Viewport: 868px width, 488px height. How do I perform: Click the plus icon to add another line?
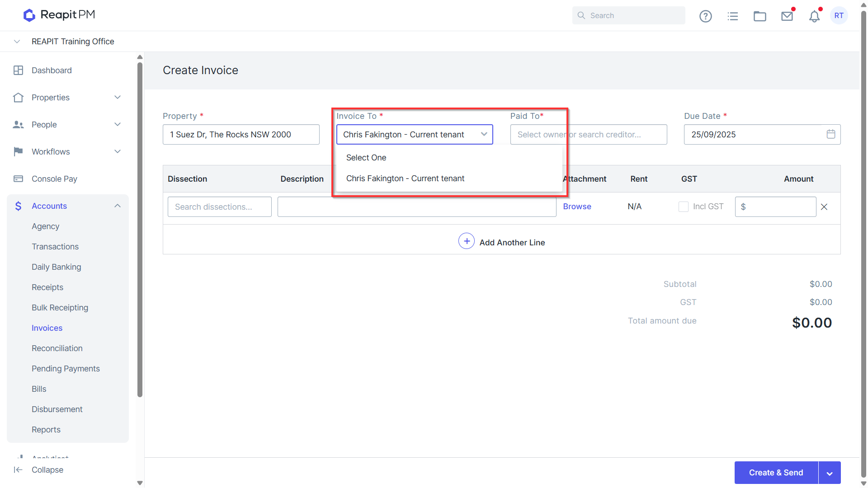(x=467, y=241)
